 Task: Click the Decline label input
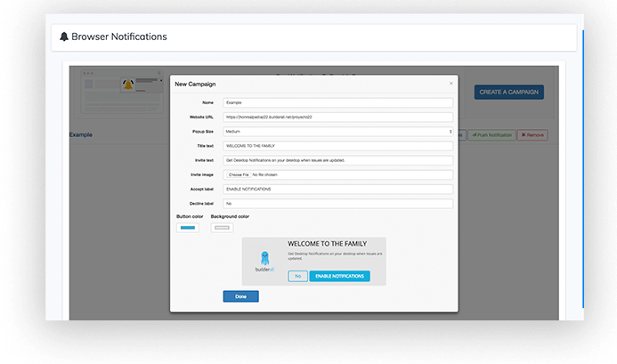point(338,204)
